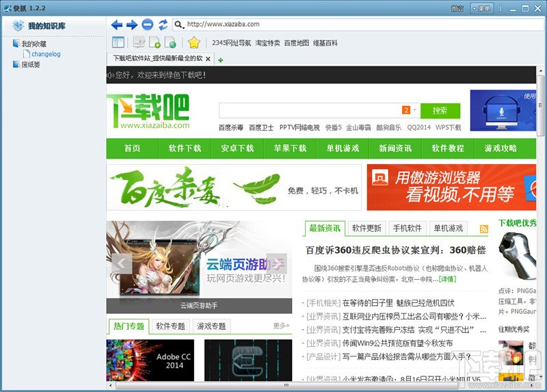Open article 在等待的日子里 魅族已经危机四伏
Screen dimensions: 547x392
point(399,303)
